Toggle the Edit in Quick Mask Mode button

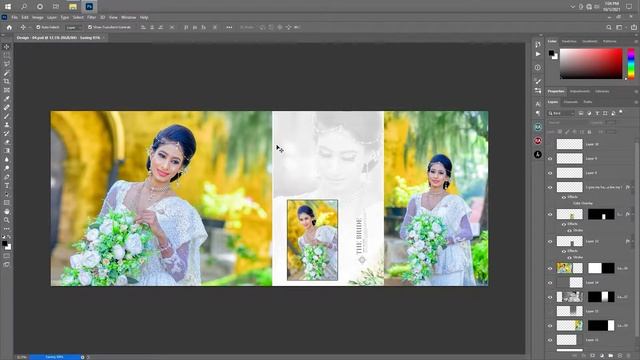[7, 256]
